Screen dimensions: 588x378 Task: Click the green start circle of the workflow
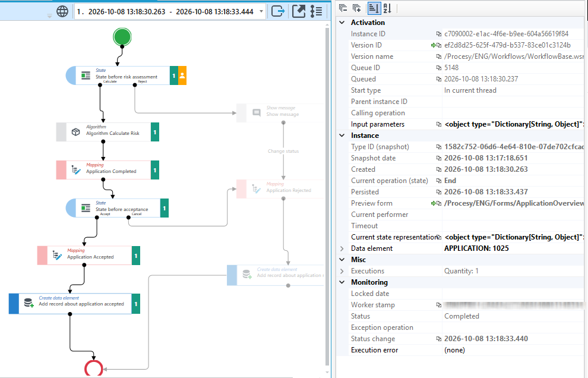click(x=122, y=37)
